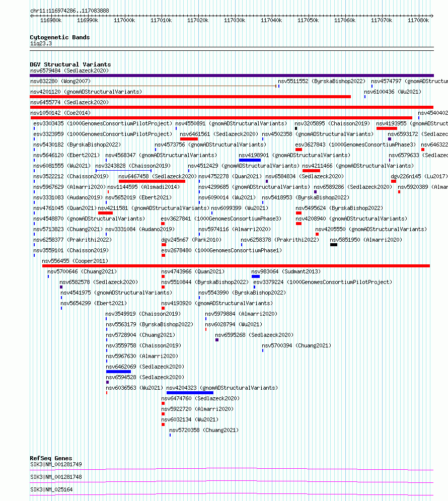Click esv3303435 pilot project variant label
The width and height of the screenshot is (448, 501).
pyautogui.click(x=103, y=123)
